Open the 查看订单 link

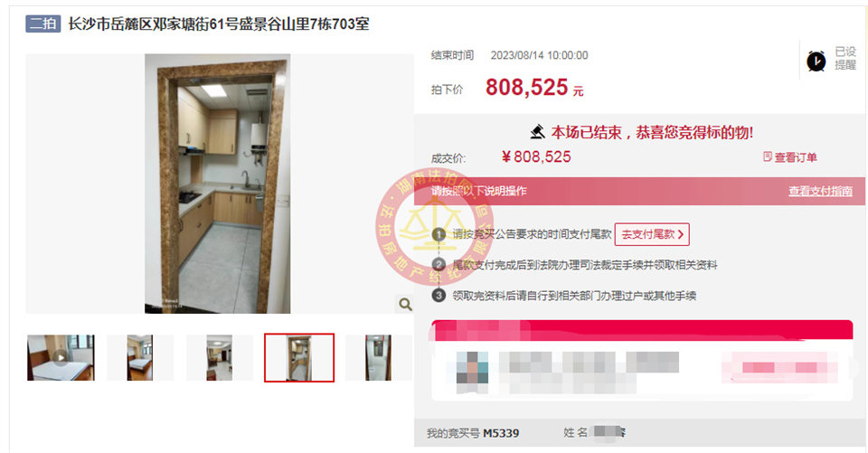(796, 157)
